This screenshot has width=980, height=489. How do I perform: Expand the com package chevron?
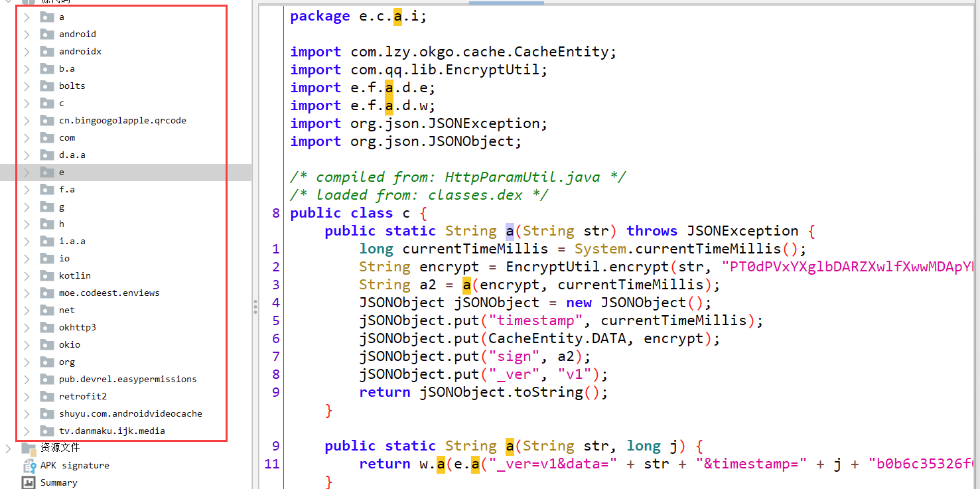27,137
